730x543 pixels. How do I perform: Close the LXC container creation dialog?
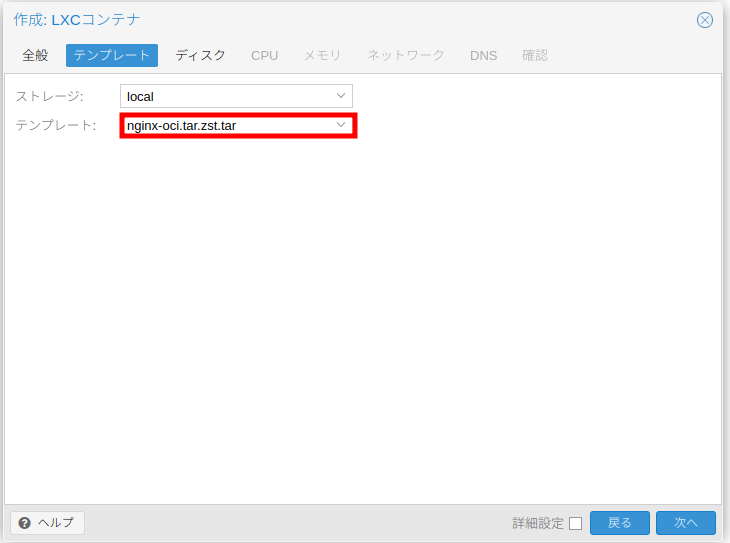704,20
